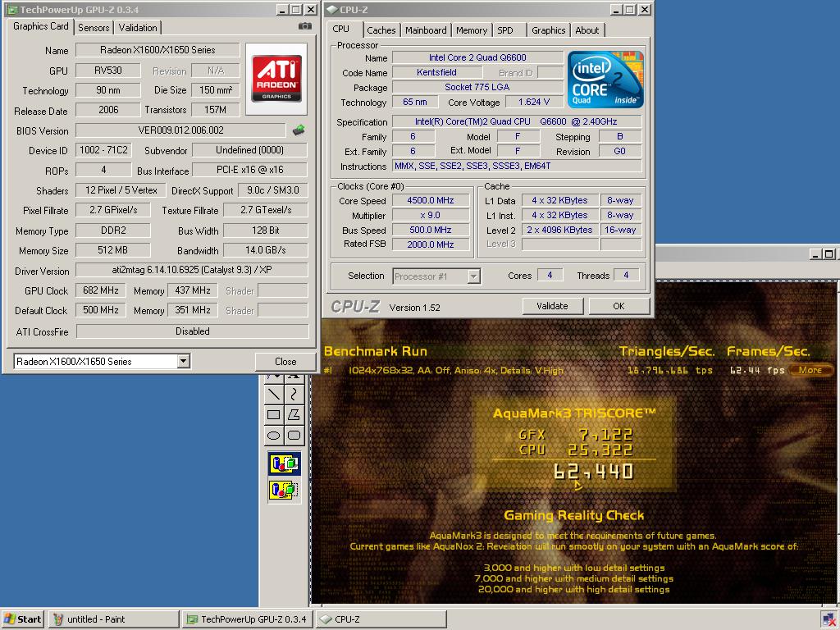840x630 pixels.
Task: Expand the Radeon X1600/X1650 Series dropdown
Action: (183, 361)
